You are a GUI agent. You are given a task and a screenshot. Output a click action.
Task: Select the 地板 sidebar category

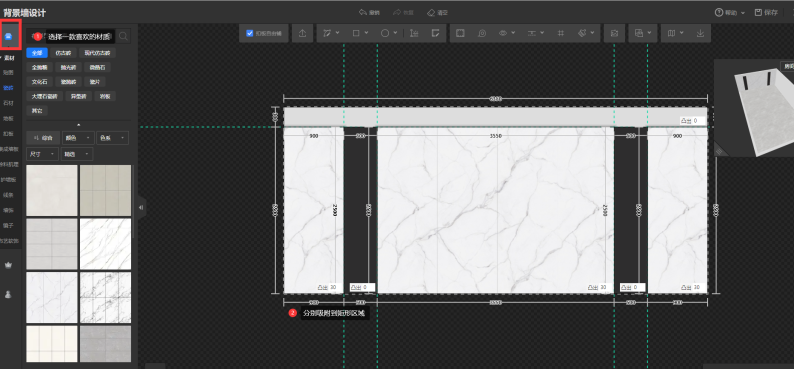pos(8,118)
